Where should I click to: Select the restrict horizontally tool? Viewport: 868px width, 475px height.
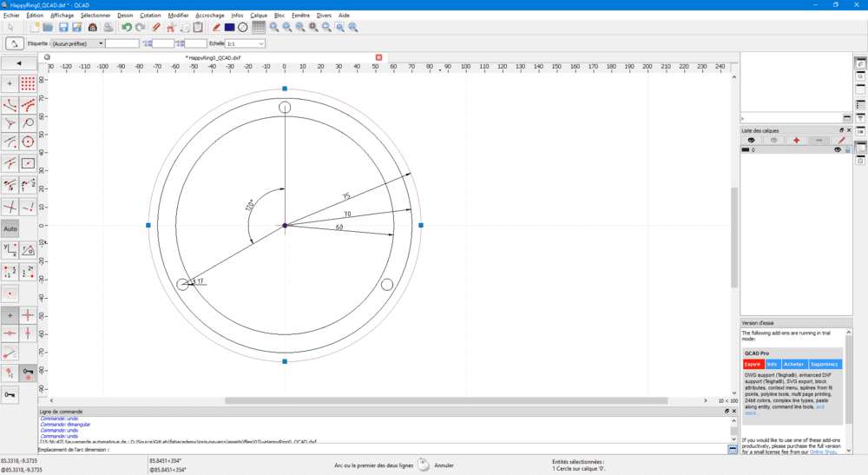tap(10, 333)
